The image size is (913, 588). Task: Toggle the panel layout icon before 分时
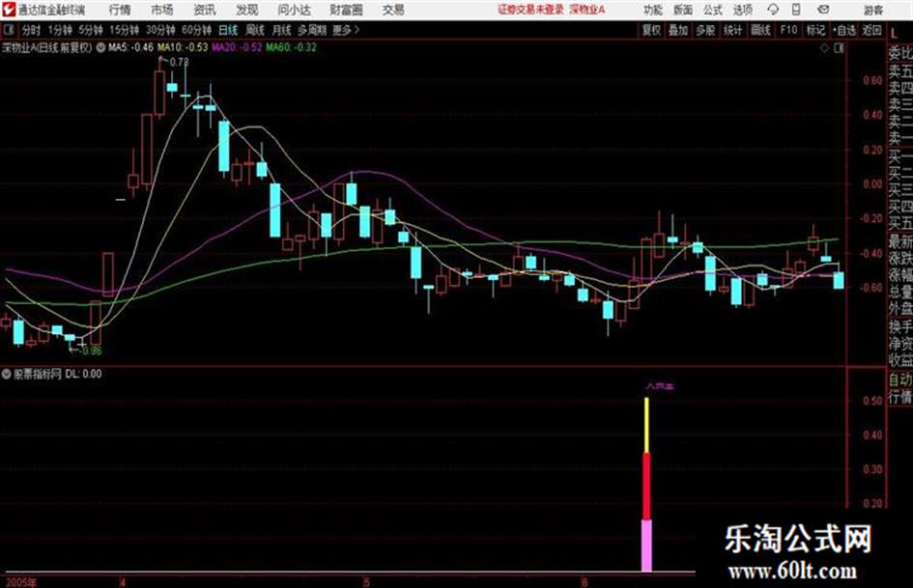tap(8, 30)
